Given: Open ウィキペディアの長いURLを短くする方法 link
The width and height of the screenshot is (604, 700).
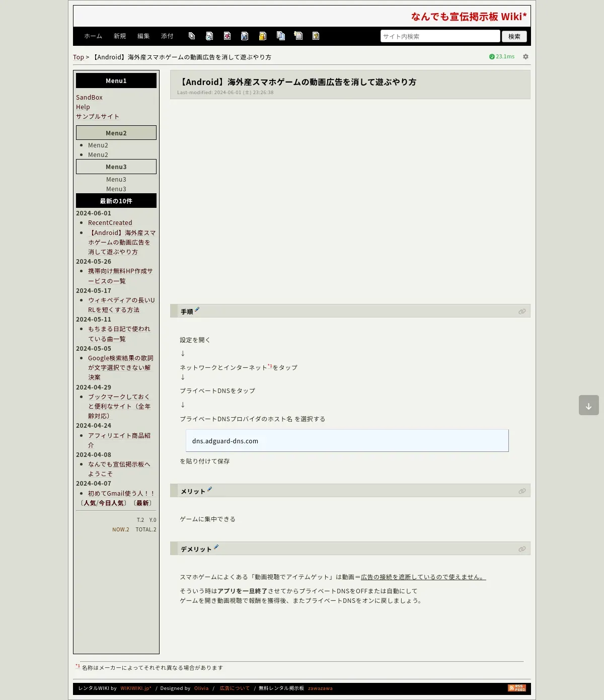Looking at the screenshot, I should 121,305.
